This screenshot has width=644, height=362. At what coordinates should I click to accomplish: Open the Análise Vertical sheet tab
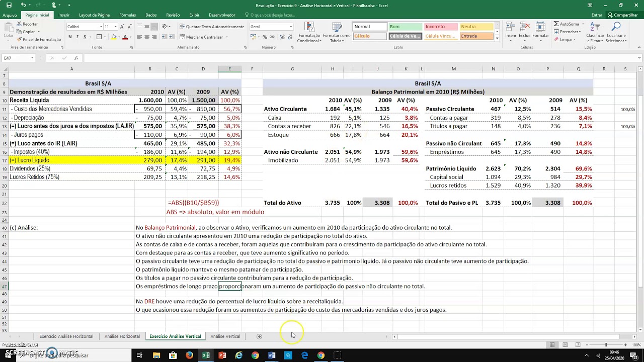[x=225, y=336]
